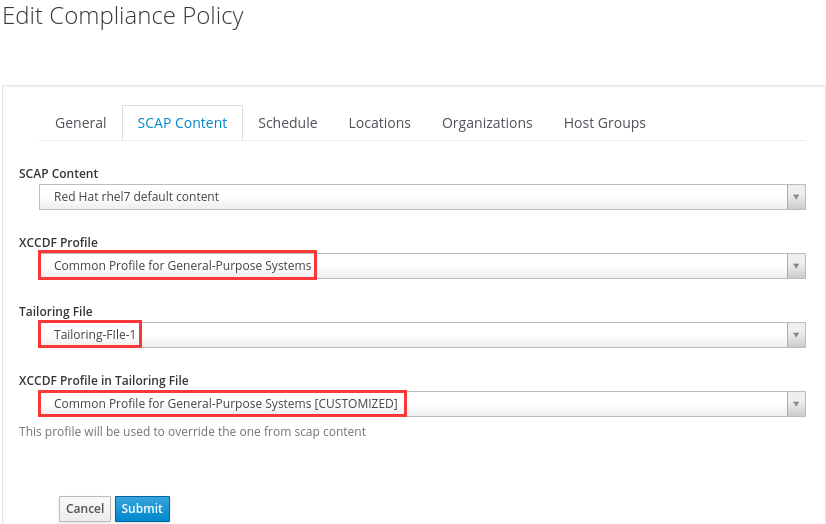
Task: Click the 'Tailoring File' field label
Action: (55, 312)
